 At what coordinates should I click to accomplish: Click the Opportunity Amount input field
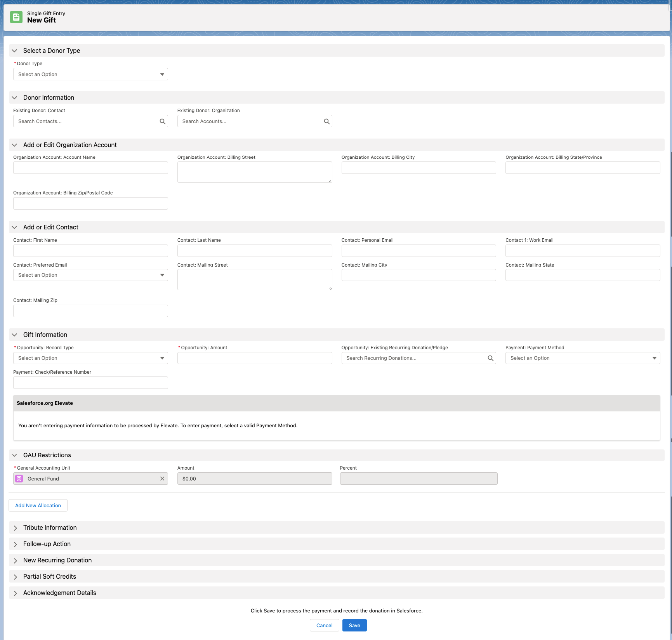(x=254, y=358)
